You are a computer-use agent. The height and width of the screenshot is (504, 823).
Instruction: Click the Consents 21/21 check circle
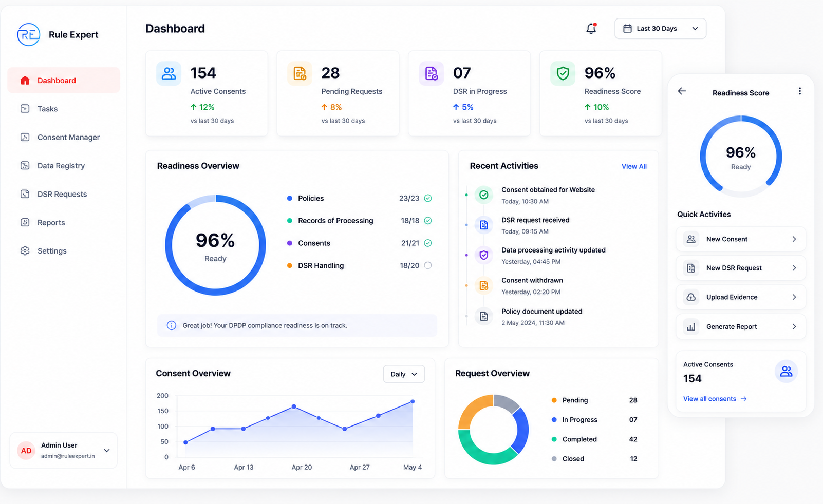pyautogui.click(x=428, y=243)
